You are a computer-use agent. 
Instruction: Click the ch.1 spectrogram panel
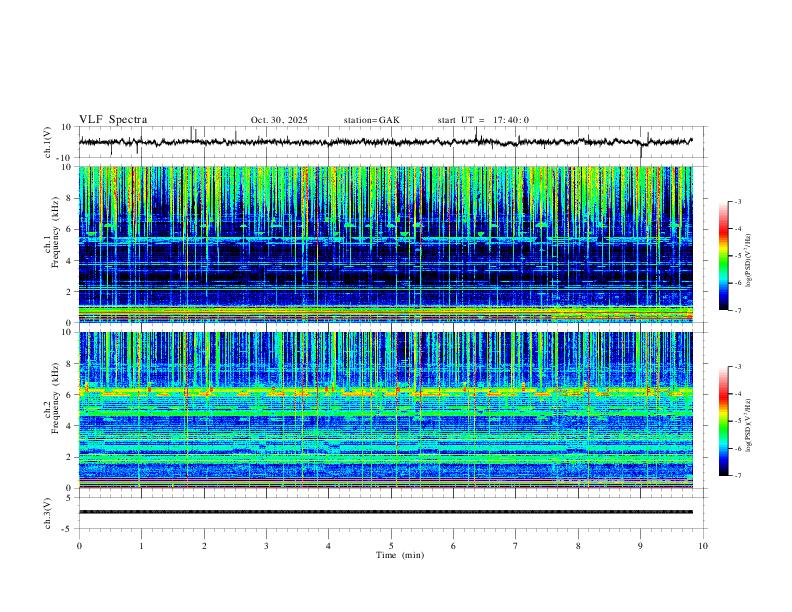(386, 244)
